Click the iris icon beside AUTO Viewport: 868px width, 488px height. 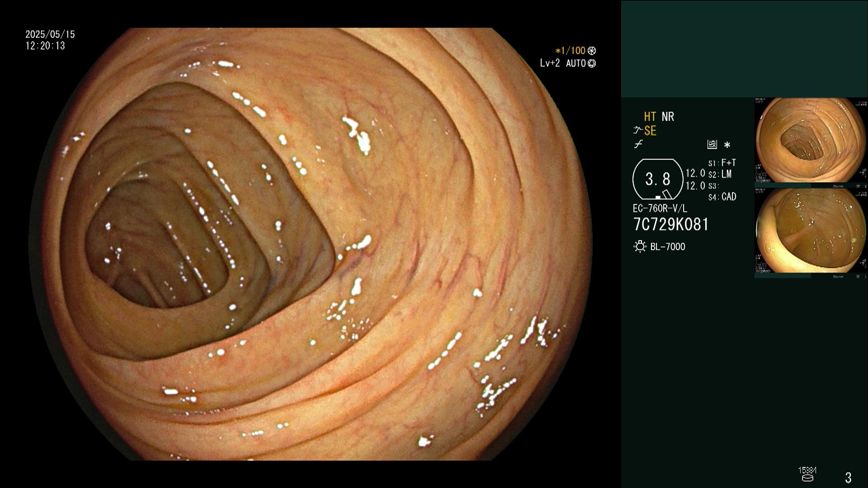[592, 63]
